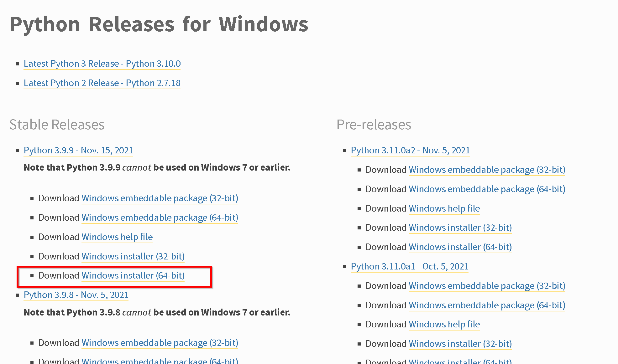Download Python 3.9.9 Windows embeddable package (32-bit)

coord(160,198)
